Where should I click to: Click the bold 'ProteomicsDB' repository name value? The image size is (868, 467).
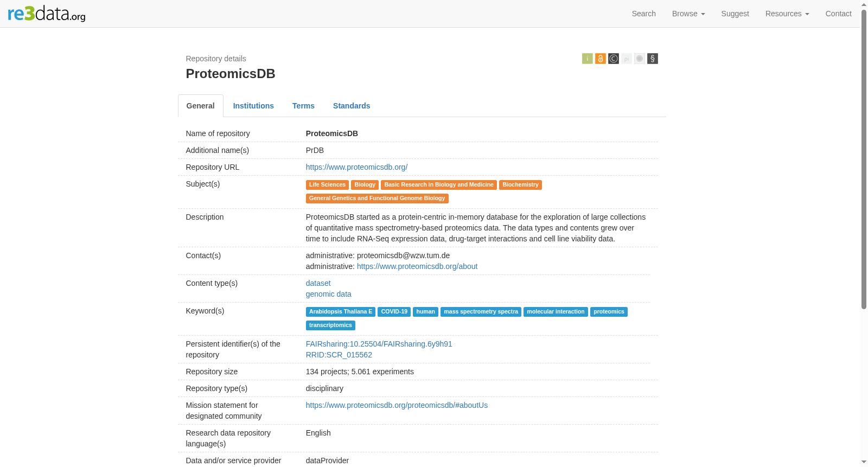click(x=332, y=133)
